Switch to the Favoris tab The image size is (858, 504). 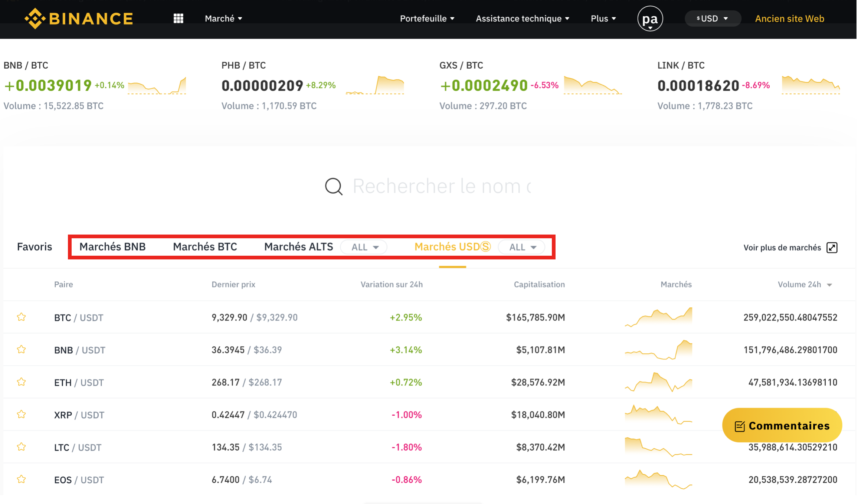(x=35, y=247)
